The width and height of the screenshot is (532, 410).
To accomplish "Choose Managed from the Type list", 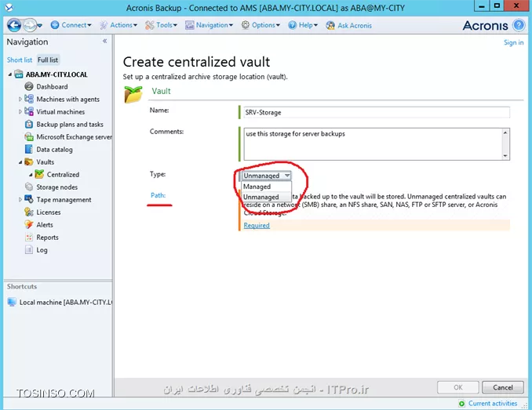I will pyautogui.click(x=266, y=187).
